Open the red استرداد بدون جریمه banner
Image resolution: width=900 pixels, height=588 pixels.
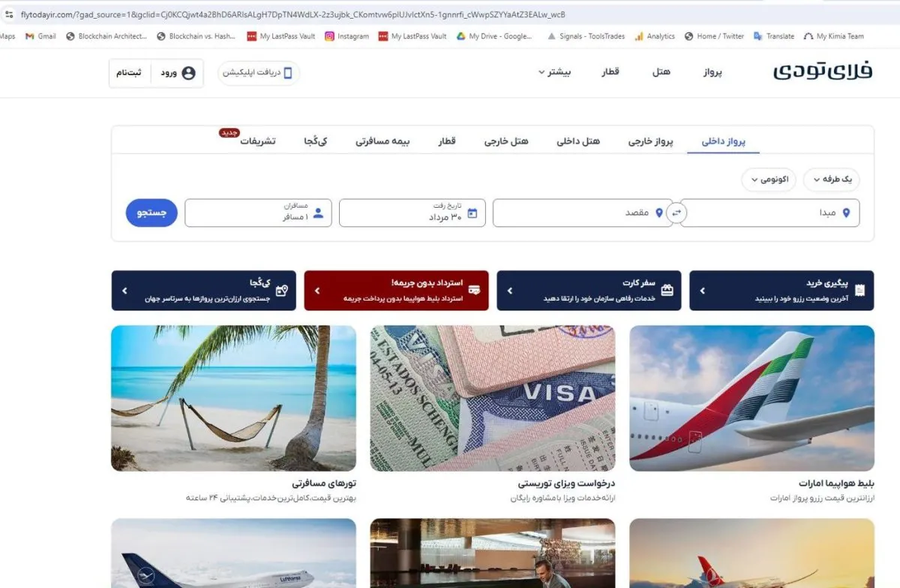click(396, 290)
